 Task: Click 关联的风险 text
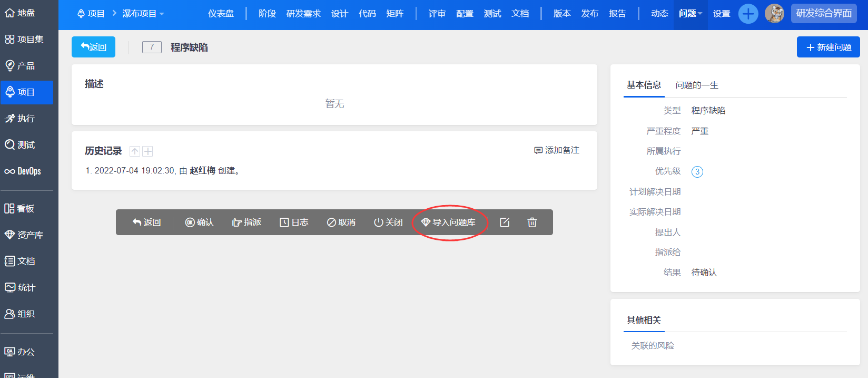653,346
